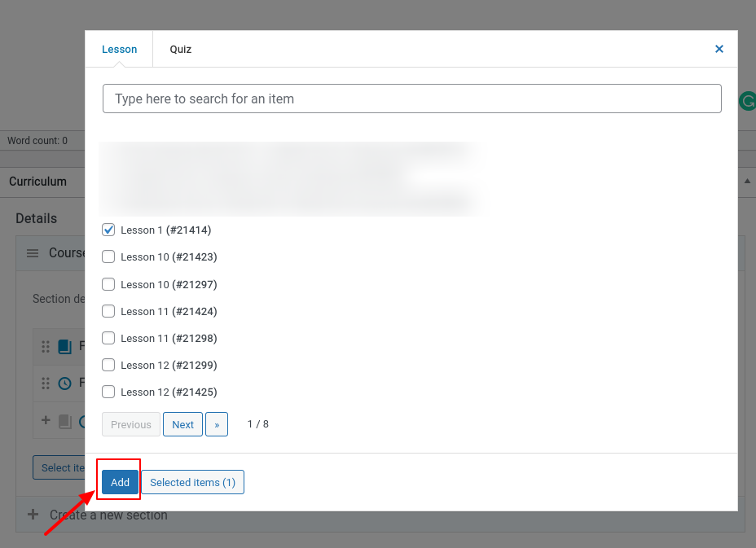Collapse the Curriculum panel arrow
The width and height of the screenshot is (756, 548).
(747, 182)
